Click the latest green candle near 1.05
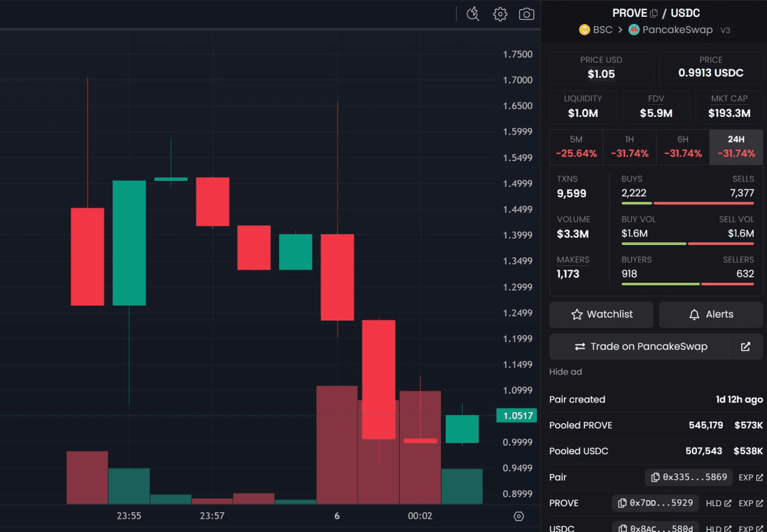This screenshot has height=532, width=767. [462, 429]
